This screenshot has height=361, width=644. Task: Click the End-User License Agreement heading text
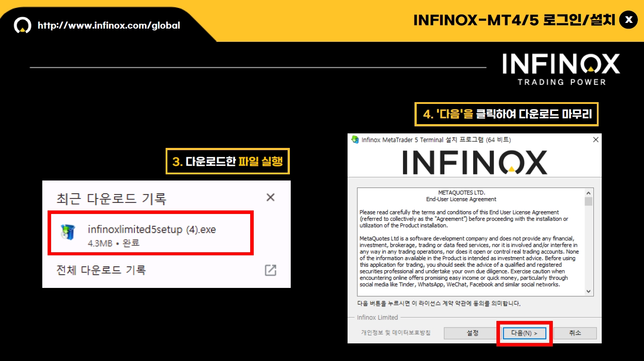(x=461, y=199)
